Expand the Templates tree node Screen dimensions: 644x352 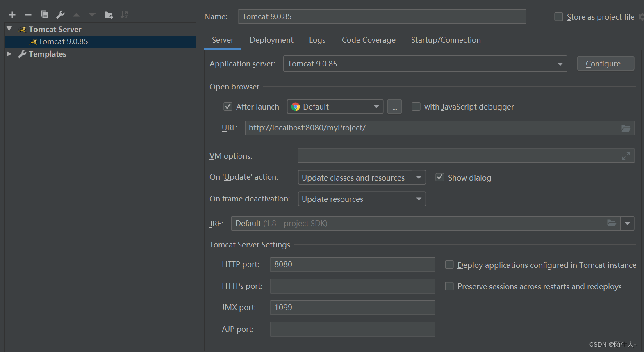point(9,54)
